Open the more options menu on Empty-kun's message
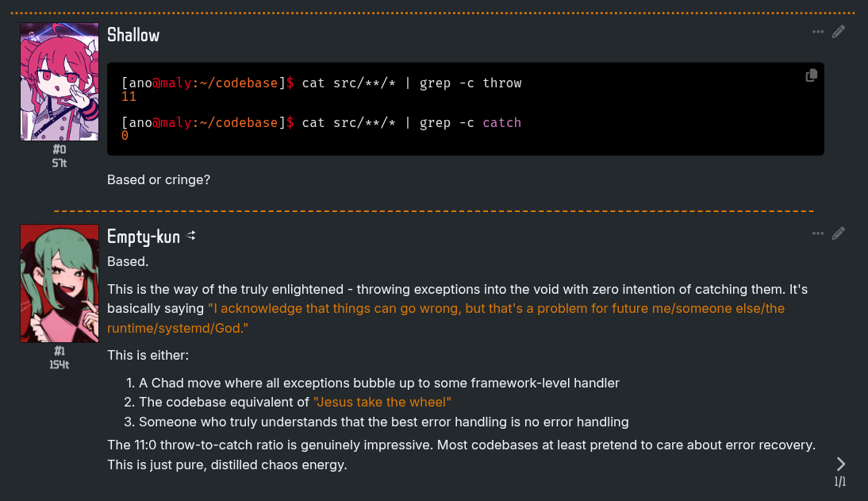The image size is (868, 501). pyautogui.click(x=818, y=233)
